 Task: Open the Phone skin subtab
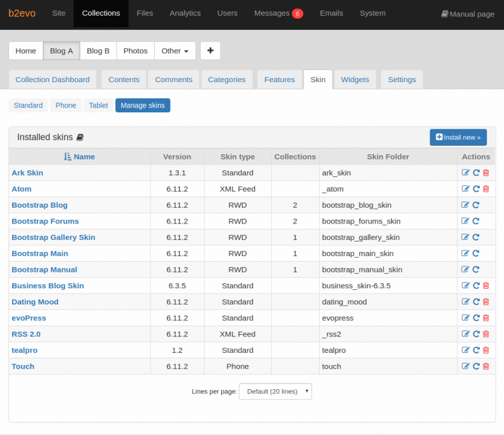point(66,105)
